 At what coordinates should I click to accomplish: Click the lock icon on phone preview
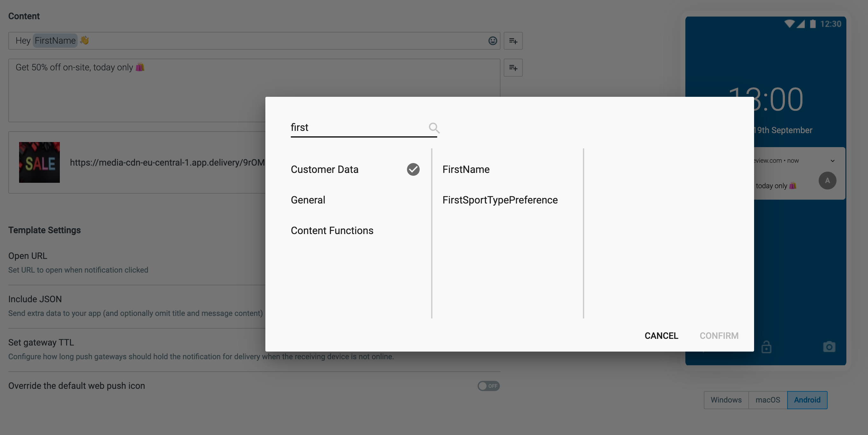766,347
